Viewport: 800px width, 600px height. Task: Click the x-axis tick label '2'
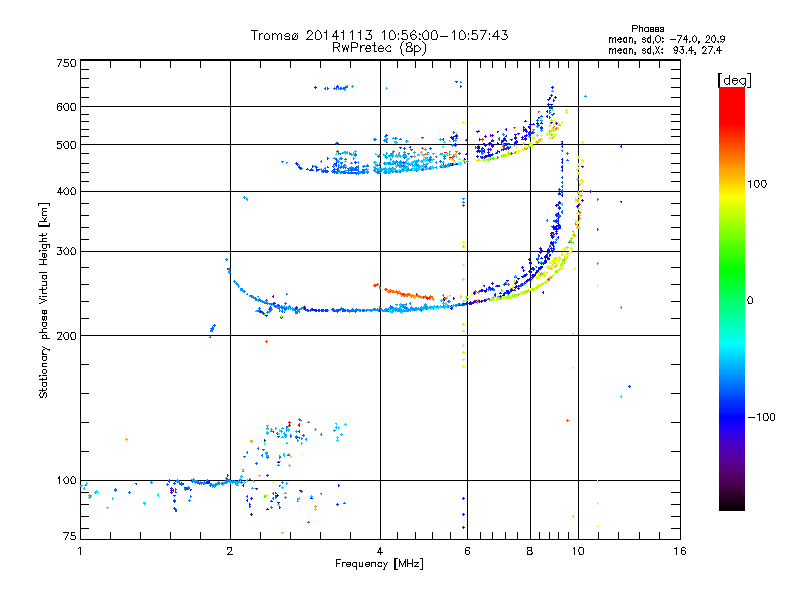pyautogui.click(x=230, y=551)
